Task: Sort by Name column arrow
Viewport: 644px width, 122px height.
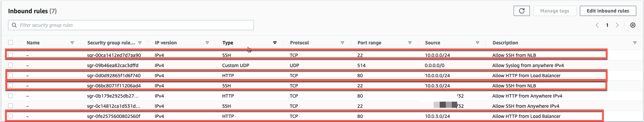Action: coord(72,43)
